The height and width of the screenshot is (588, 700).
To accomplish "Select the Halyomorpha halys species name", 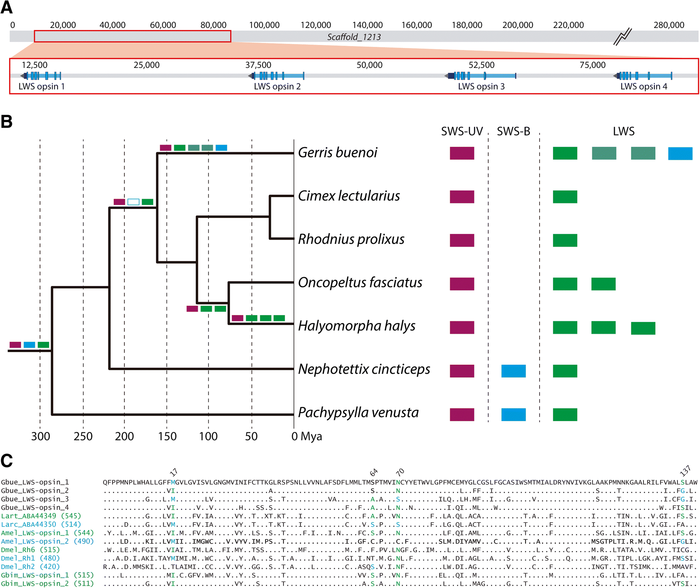I will [x=356, y=326].
